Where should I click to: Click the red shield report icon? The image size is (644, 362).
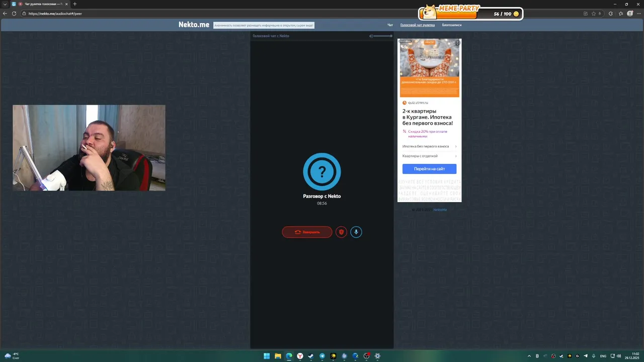[x=341, y=232]
